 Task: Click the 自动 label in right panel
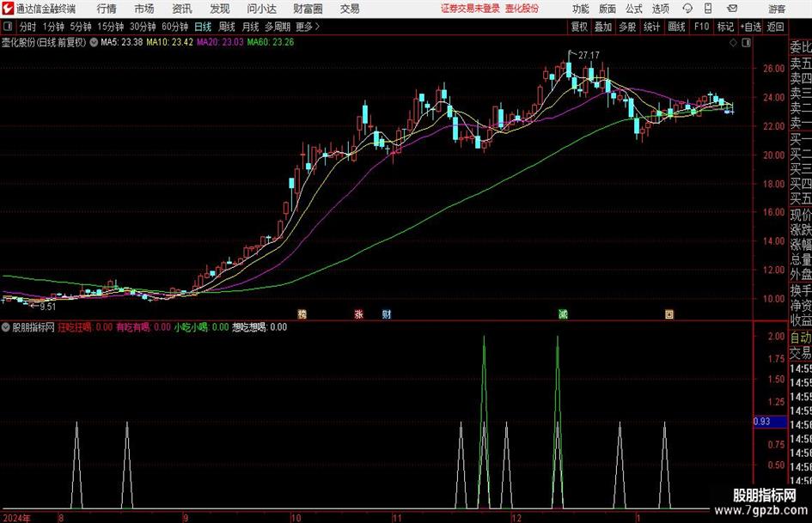[x=800, y=338]
